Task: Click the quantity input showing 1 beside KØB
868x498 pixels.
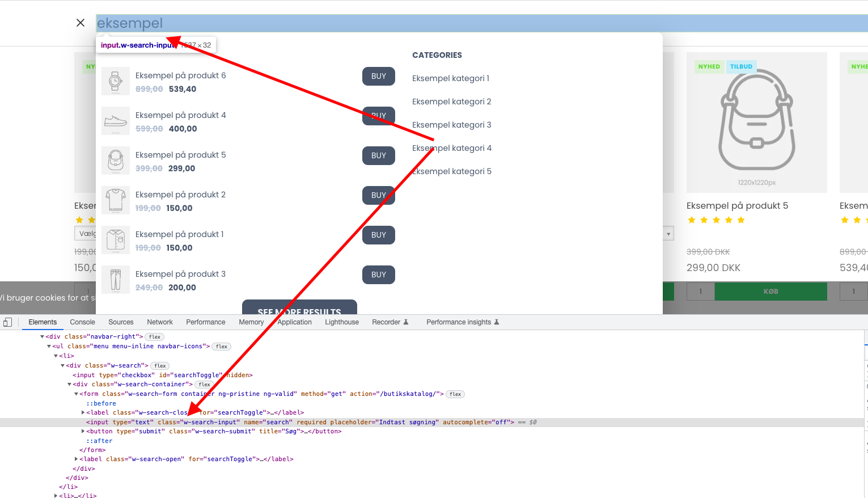Action: point(700,291)
